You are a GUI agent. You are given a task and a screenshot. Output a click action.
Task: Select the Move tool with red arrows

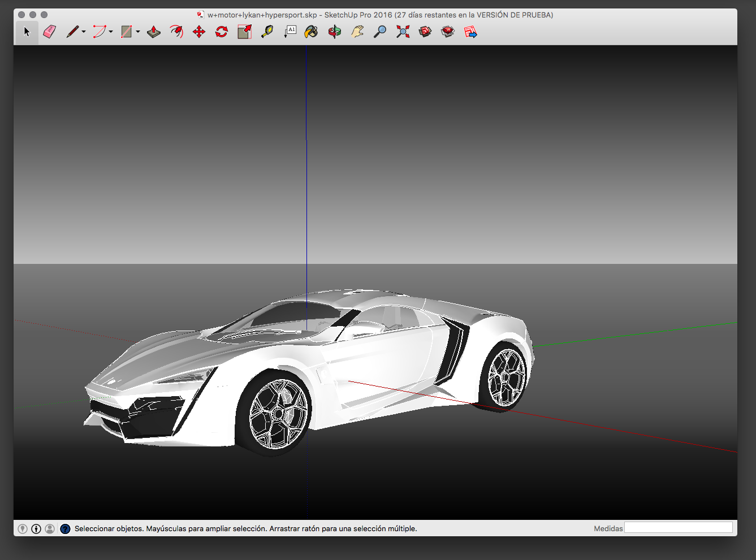[x=199, y=32]
